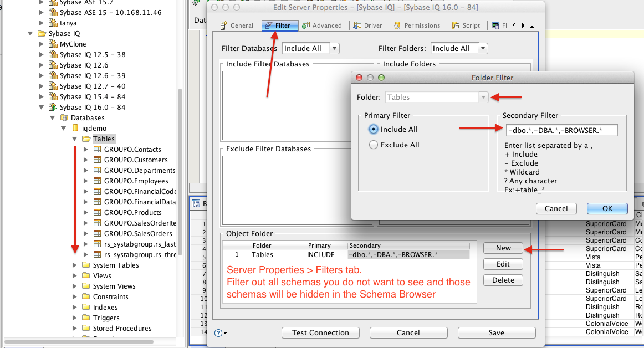The width and height of the screenshot is (644, 348).
Task: Click New in the Object Folder section
Action: (503, 248)
